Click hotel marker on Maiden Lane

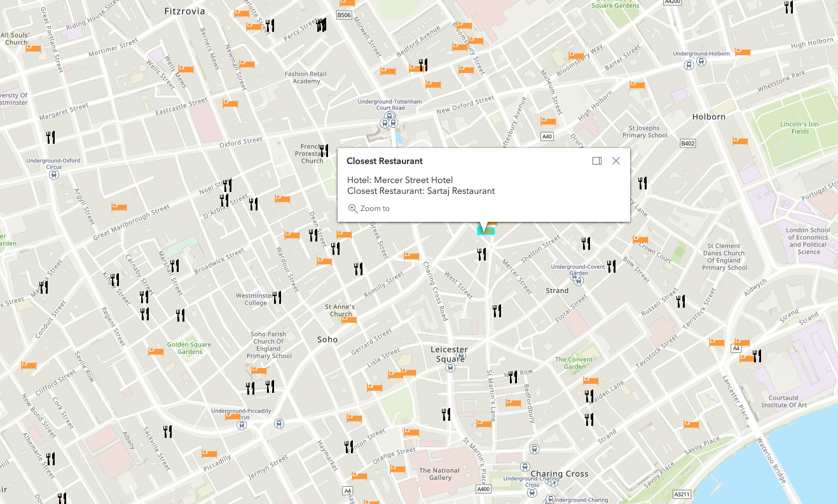[x=591, y=381]
